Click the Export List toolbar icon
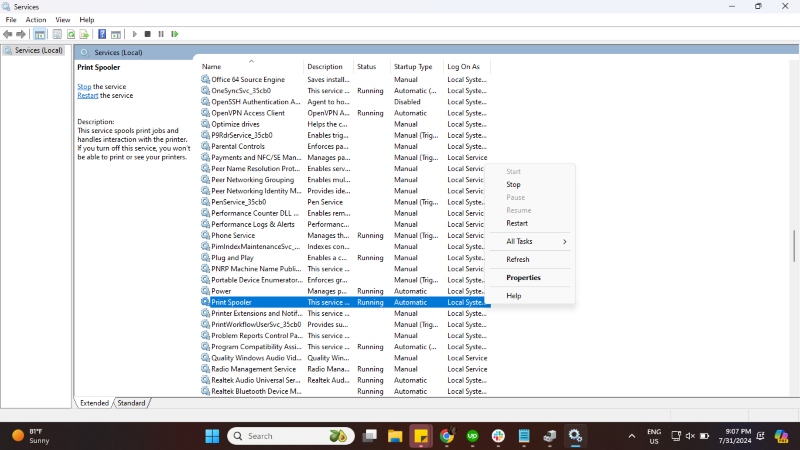The width and height of the screenshot is (800, 450). click(84, 34)
